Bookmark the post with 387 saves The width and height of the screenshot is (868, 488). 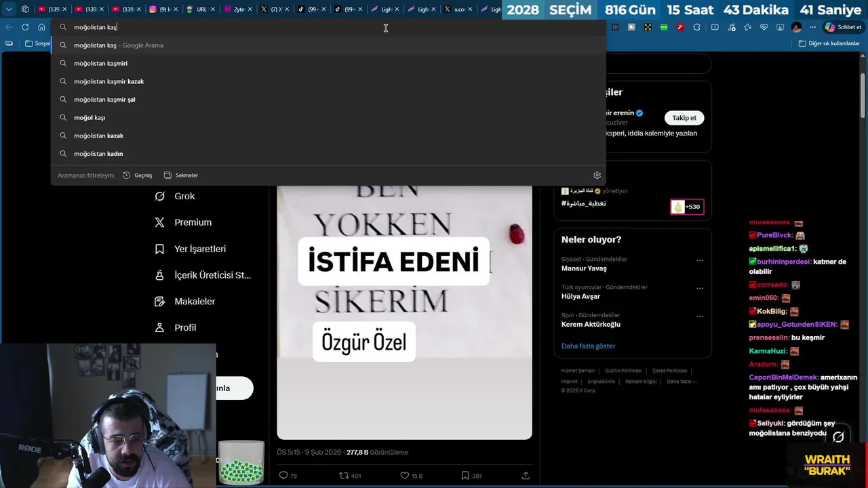point(465,476)
